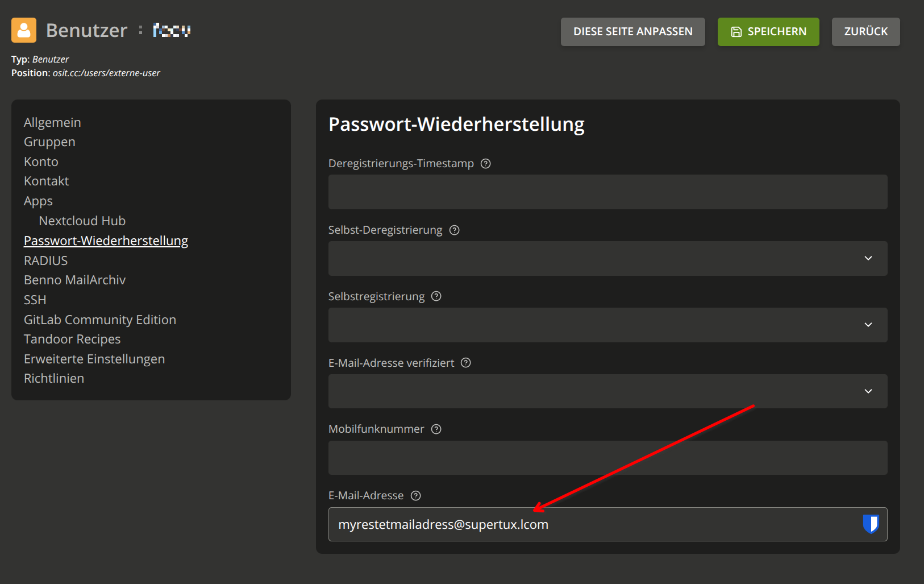Click help icon beside E-Mail-Adresse verifiziert
This screenshot has height=584, width=924.
point(466,363)
